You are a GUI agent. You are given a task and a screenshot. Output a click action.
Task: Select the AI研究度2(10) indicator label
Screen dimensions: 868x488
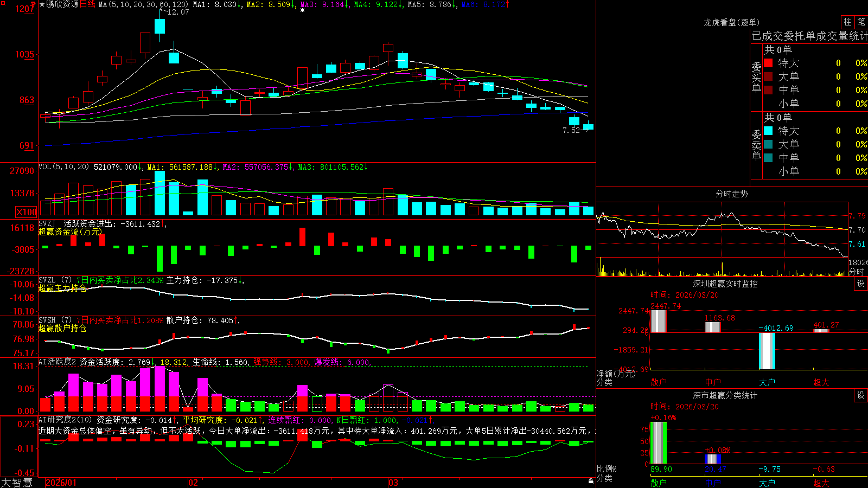point(66,420)
